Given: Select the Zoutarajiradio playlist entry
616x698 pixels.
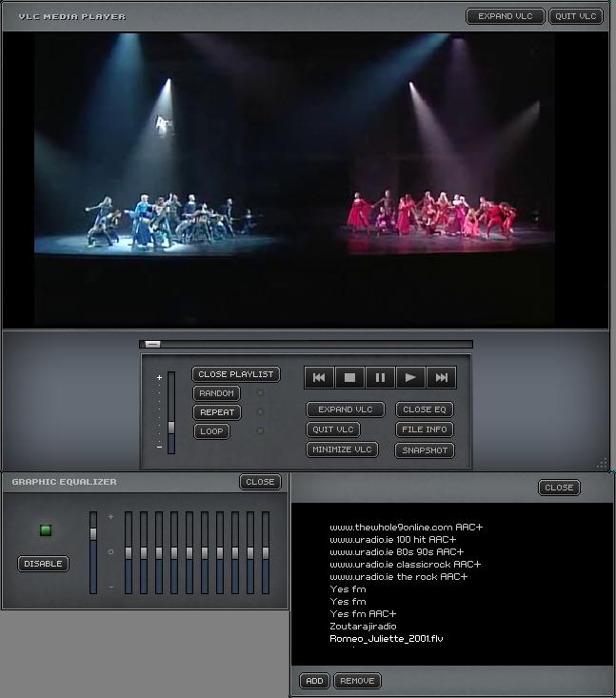Looking at the screenshot, I should click(362, 627).
